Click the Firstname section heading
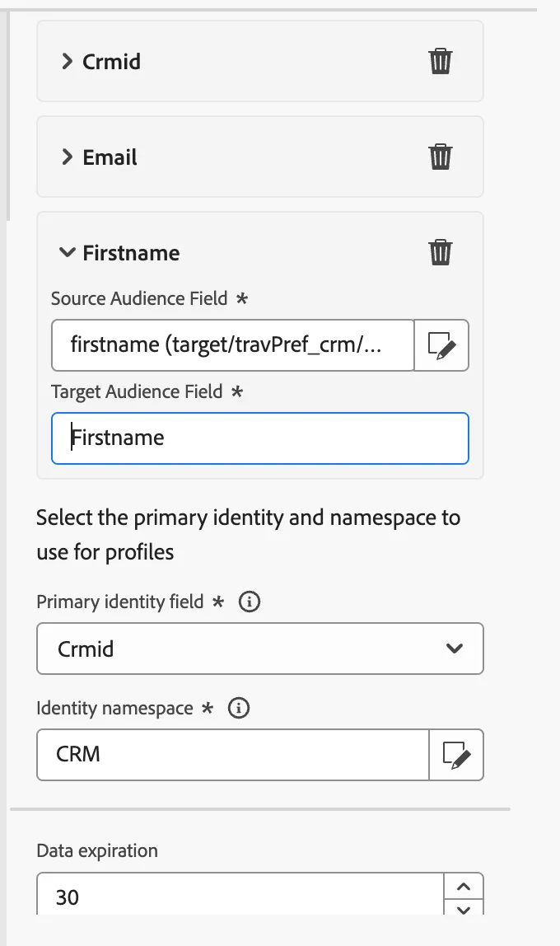The image size is (560, 946). (x=131, y=253)
